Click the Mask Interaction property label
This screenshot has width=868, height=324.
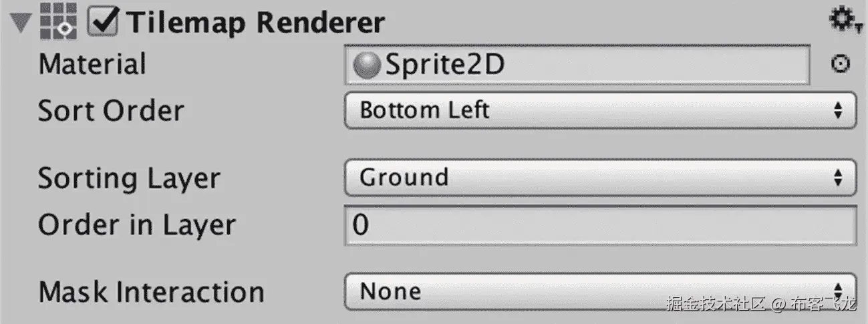(x=151, y=293)
